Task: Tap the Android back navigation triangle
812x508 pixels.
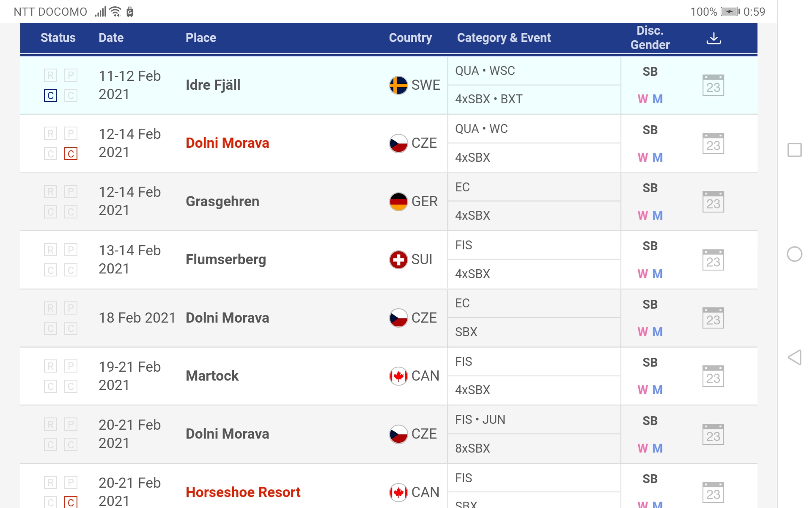Action: [794, 357]
